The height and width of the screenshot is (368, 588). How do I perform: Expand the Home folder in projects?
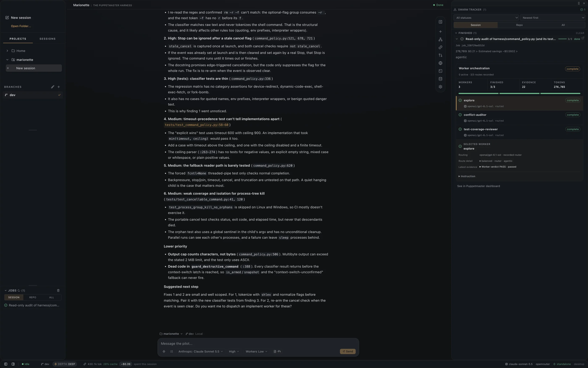pyautogui.click(x=7, y=51)
